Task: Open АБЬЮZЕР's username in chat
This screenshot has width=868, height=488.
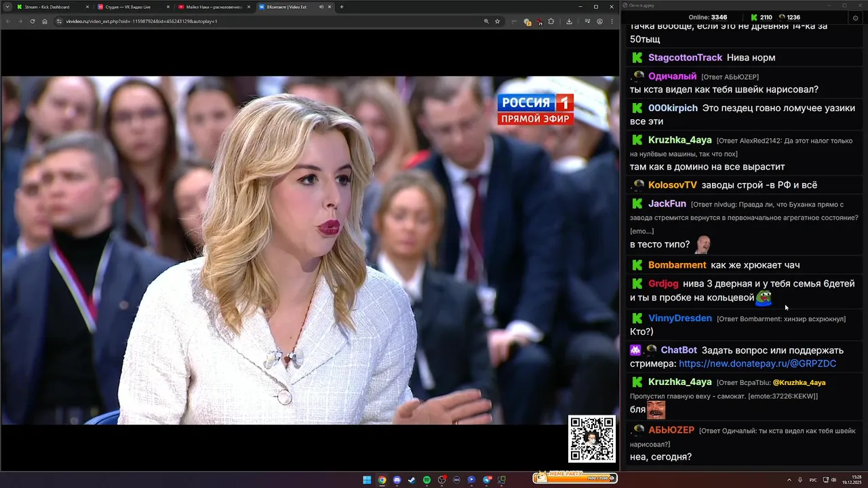Action: (x=671, y=430)
